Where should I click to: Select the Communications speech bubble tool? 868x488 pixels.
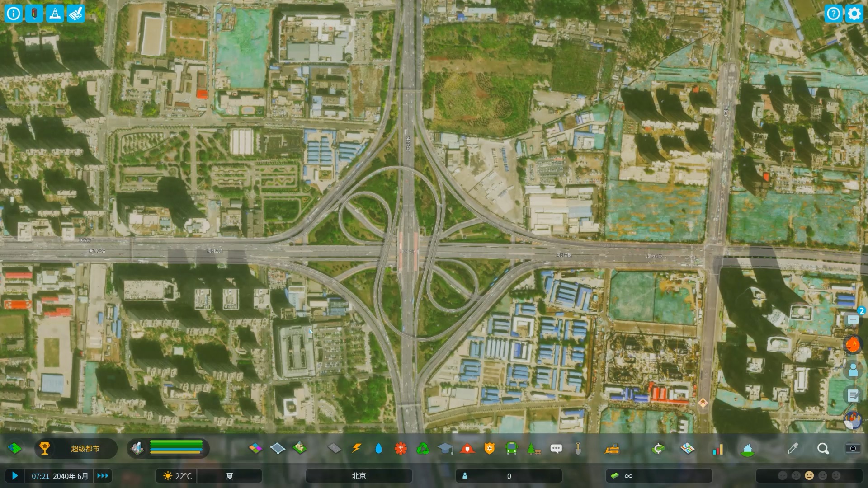[x=556, y=448]
